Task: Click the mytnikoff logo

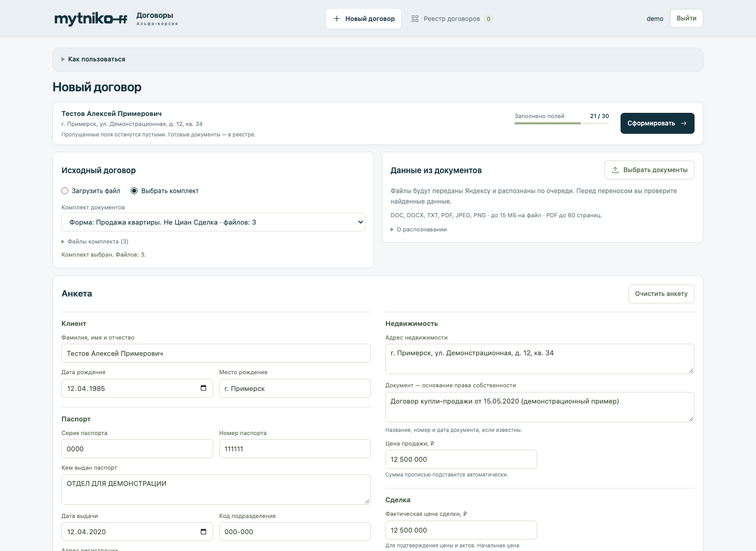Action: [90, 19]
